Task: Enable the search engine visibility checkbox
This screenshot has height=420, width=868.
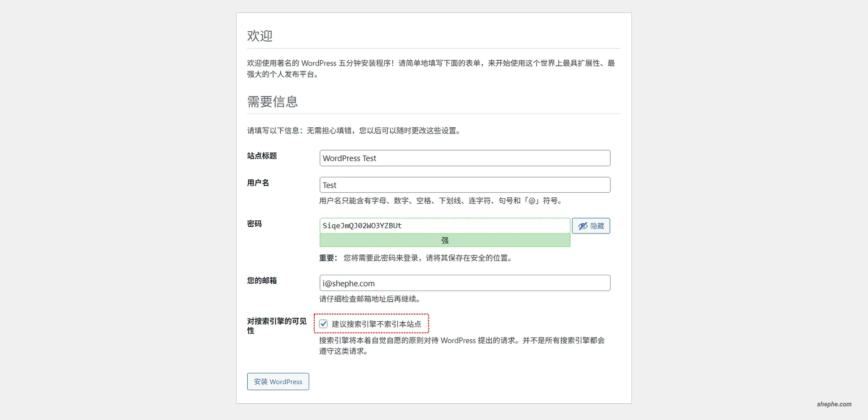Action: (x=323, y=324)
